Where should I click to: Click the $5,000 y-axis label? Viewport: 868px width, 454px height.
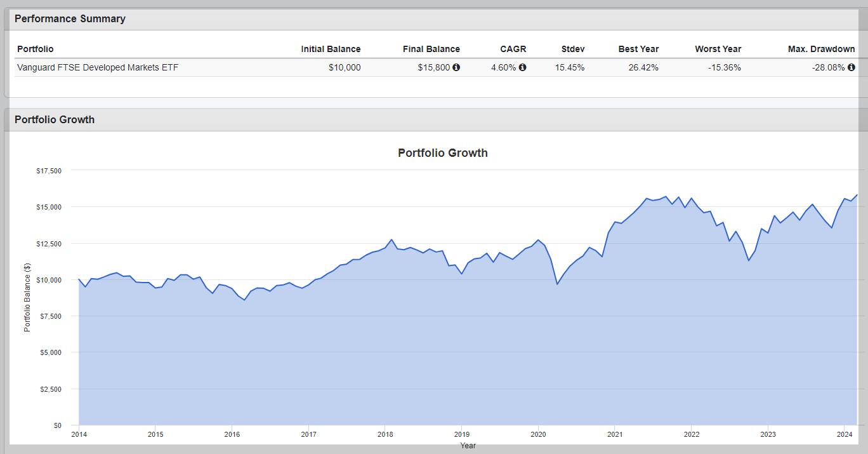click(x=51, y=352)
